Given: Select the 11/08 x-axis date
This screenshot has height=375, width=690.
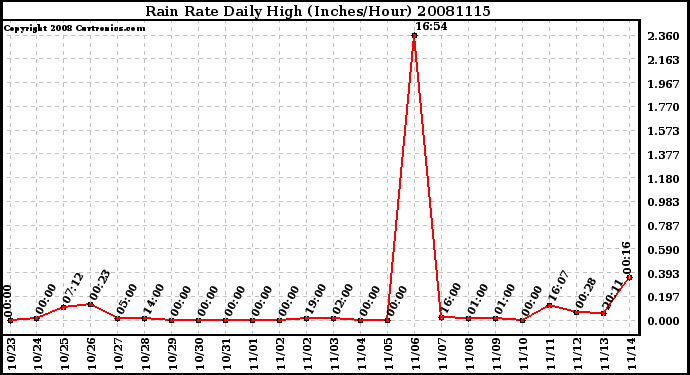Looking at the screenshot, I should pyautogui.click(x=470, y=353).
